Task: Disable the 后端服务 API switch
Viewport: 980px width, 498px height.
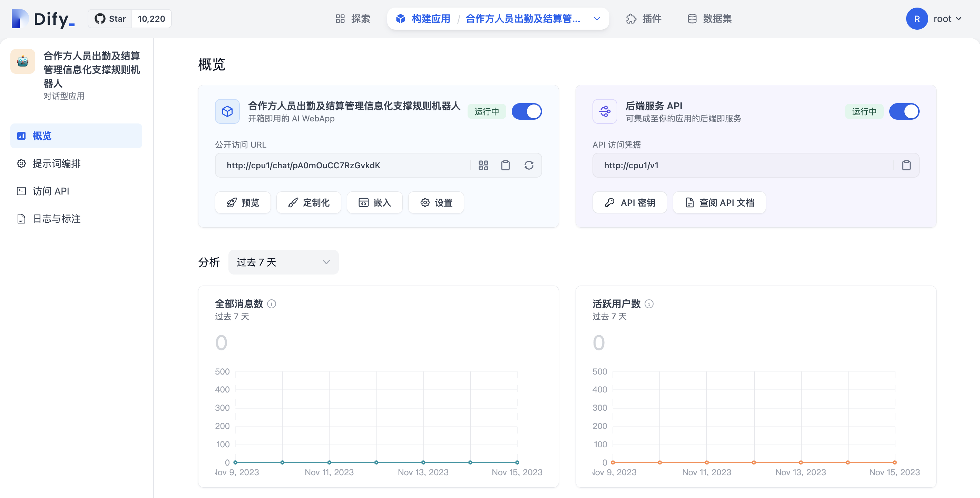Action: (x=904, y=111)
